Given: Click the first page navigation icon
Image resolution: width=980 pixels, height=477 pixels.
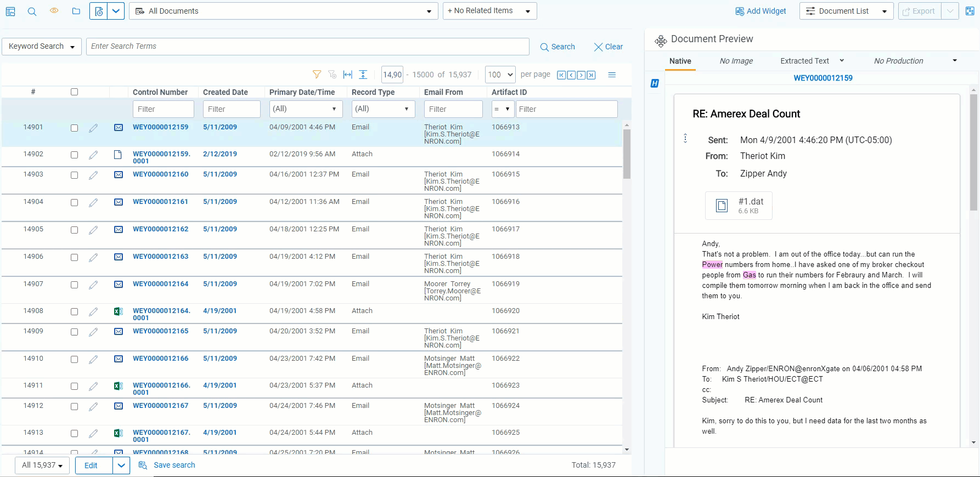Looking at the screenshot, I should coord(561,75).
